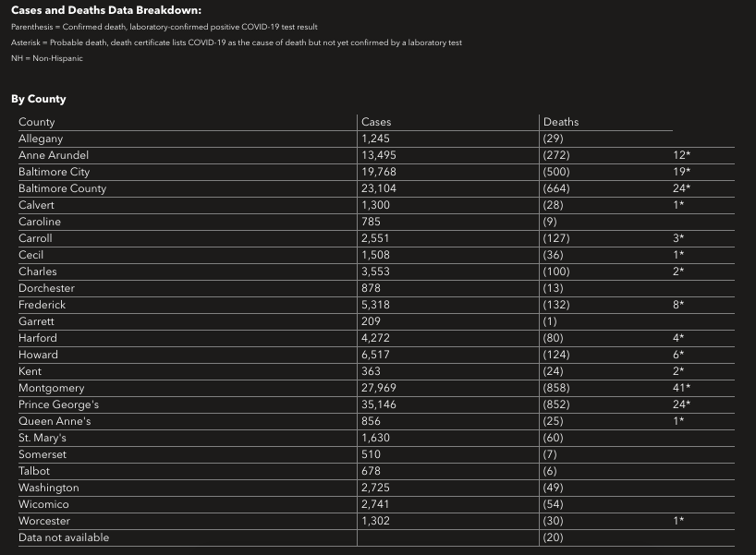The height and width of the screenshot is (555, 756).
Task: Click the Deaths column header
Action: click(561, 122)
